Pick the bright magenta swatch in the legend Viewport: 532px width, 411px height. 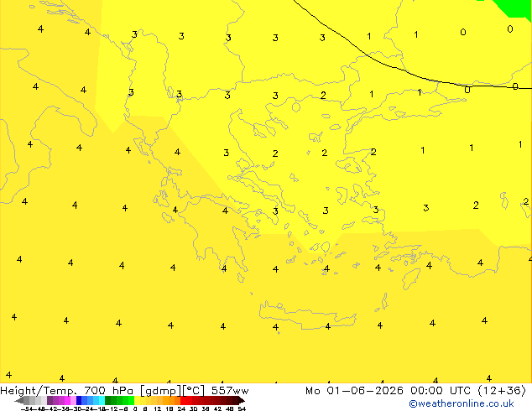(67, 401)
